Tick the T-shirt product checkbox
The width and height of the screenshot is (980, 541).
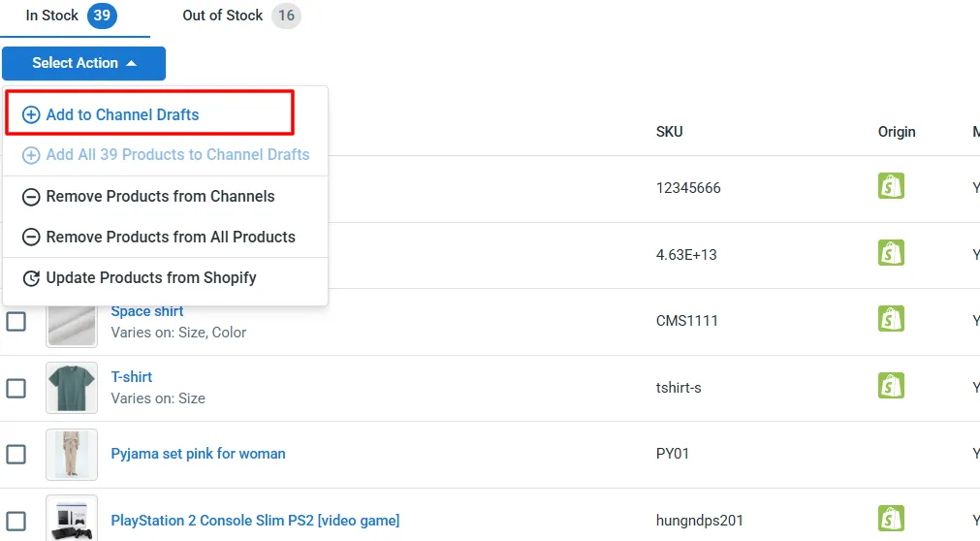tap(16, 388)
